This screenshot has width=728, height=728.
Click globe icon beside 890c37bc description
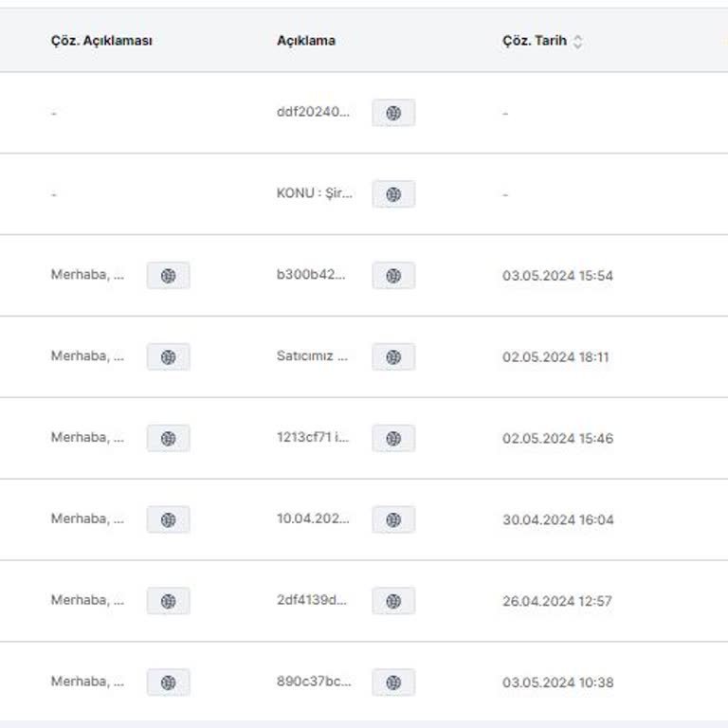393,682
